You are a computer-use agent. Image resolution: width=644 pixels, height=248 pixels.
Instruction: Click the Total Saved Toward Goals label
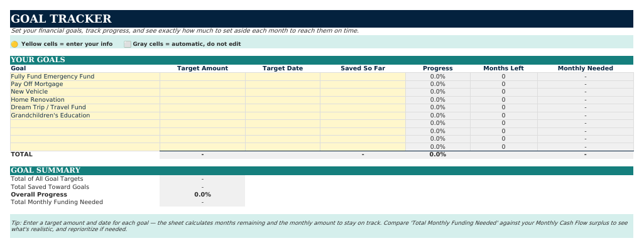click(50, 187)
